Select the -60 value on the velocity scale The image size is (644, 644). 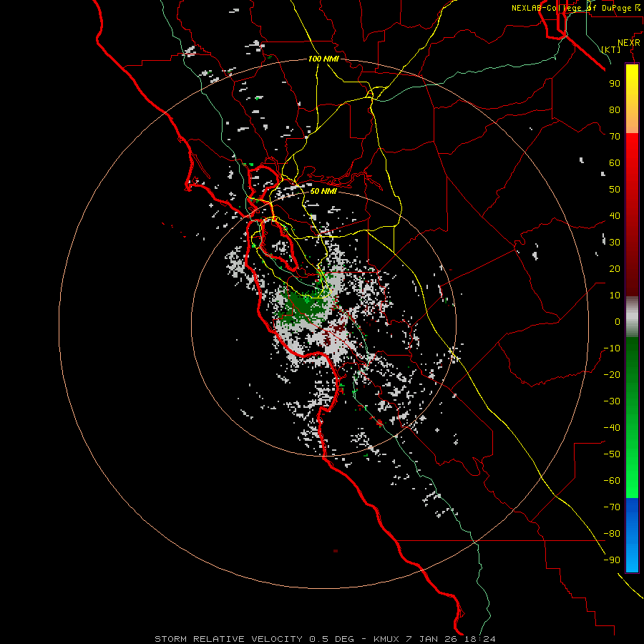[612, 481]
